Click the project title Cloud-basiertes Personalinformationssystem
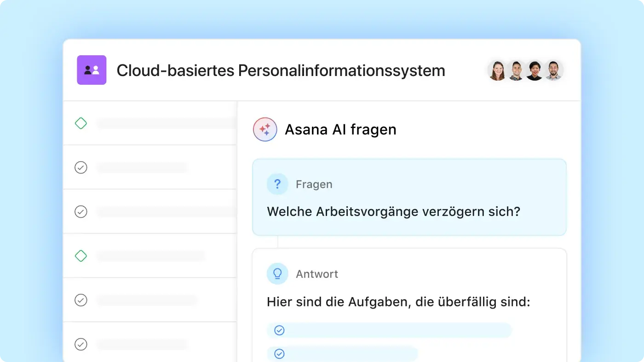This screenshot has width=644, height=362. coord(281,70)
